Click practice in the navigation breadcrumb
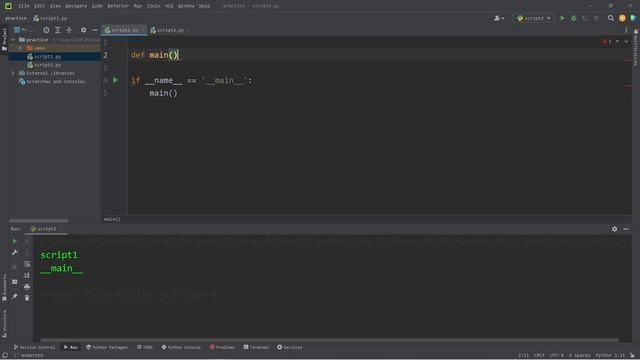Image resolution: width=640 pixels, height=360 pixels. click(16, 18)
